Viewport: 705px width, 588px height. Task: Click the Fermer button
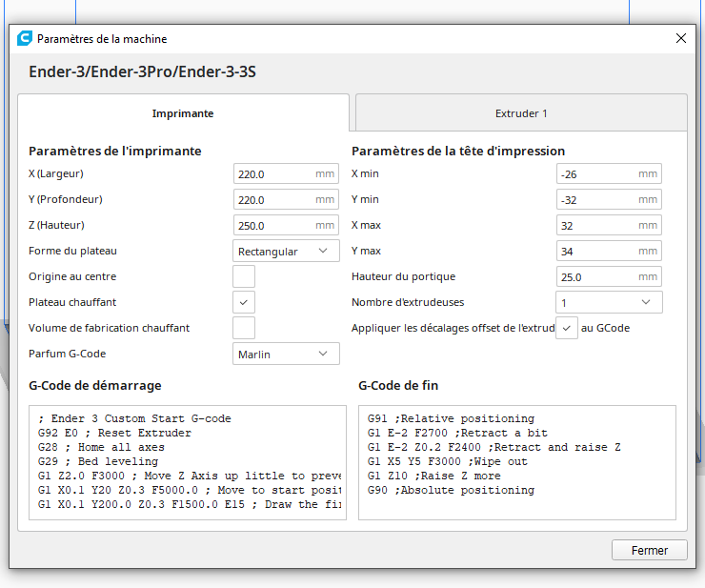coord(649,550)
